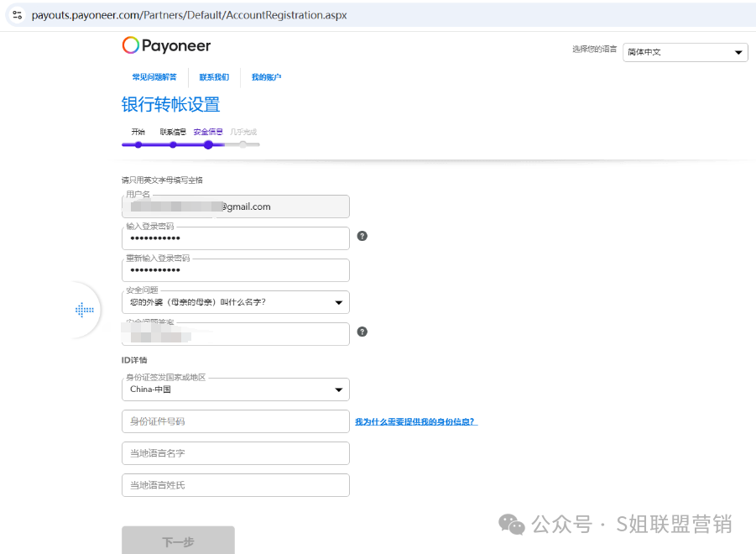Click the 银行转帐设置 page heading
This screenshot has height=554, width=756.
click(x=170, y=105)
